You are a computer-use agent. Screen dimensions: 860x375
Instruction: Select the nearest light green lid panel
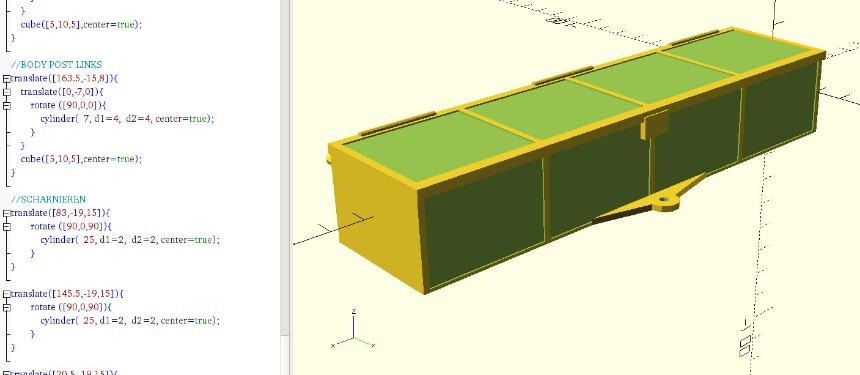coord(438,145)
